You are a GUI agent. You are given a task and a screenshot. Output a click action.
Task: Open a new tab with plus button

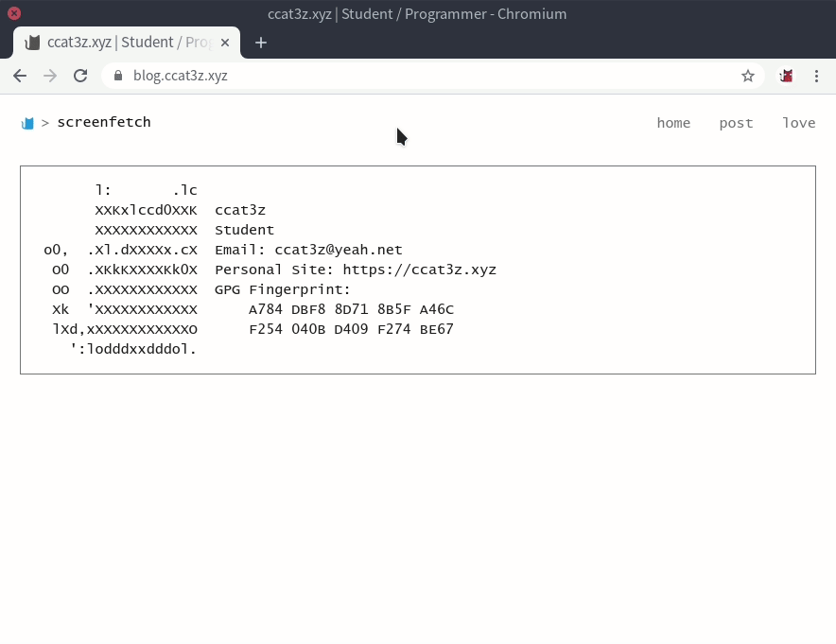261,43
